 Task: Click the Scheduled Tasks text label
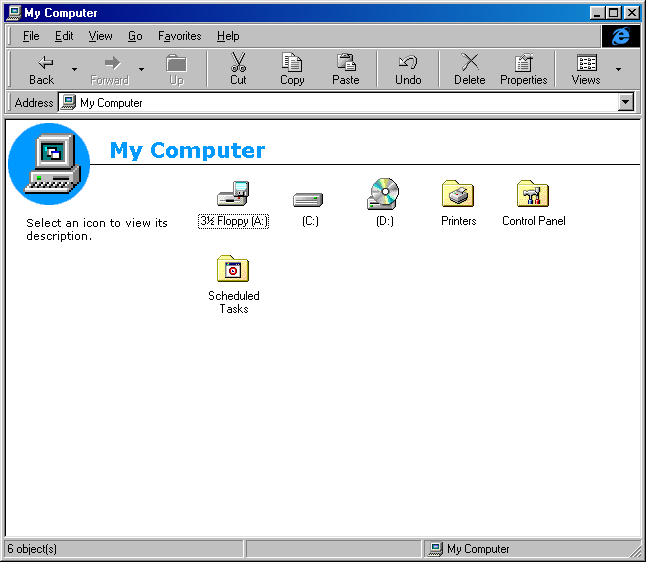234,302
